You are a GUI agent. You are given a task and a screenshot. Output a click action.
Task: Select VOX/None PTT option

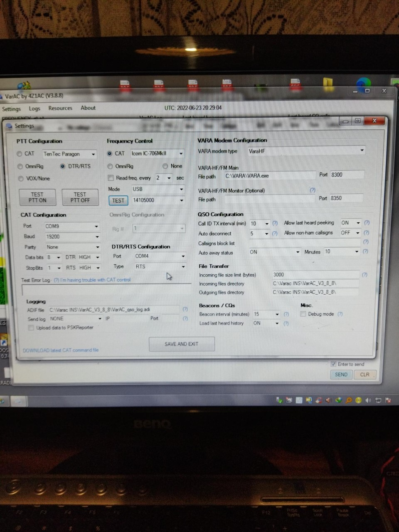(34, 178)
